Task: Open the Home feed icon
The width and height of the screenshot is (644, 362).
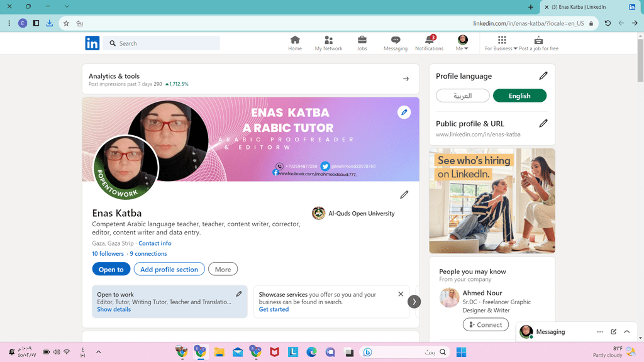Action: coord(295,43)
